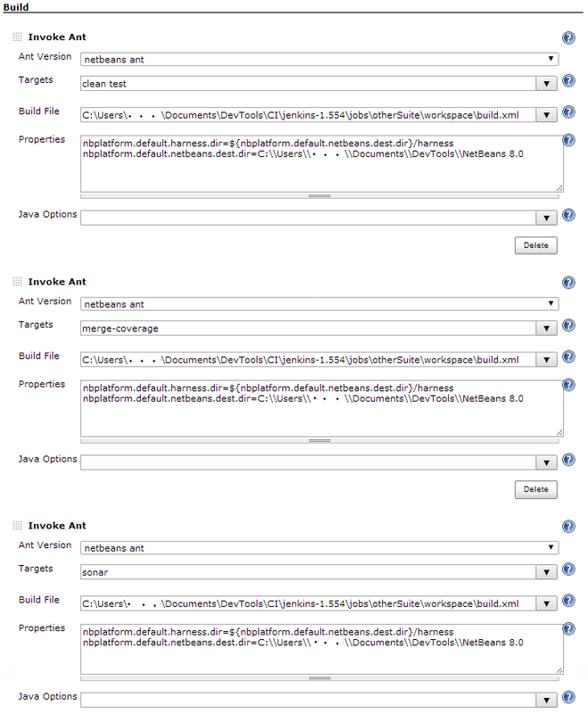The width and height of the screenshot is (588, 714).
Task: Click the help icon beside the merge-coverage Targets field
Action: [x=568, y=324]
